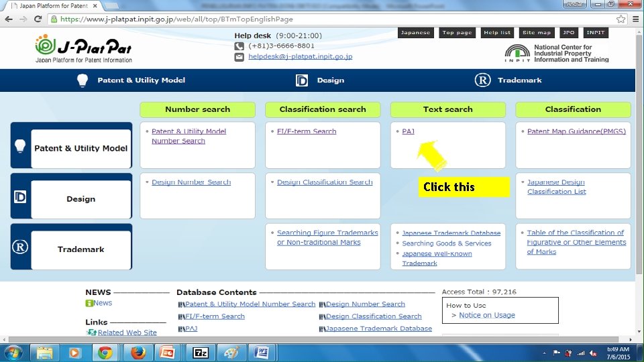
Task: Open the Help list button
Action: click(x=497, y=33)
